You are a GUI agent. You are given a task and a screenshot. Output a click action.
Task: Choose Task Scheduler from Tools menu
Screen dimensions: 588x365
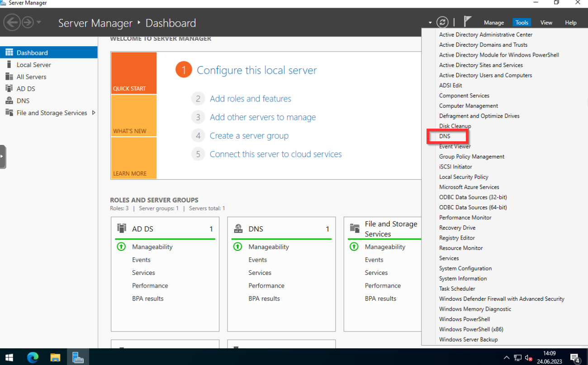(x=457, y=288)
